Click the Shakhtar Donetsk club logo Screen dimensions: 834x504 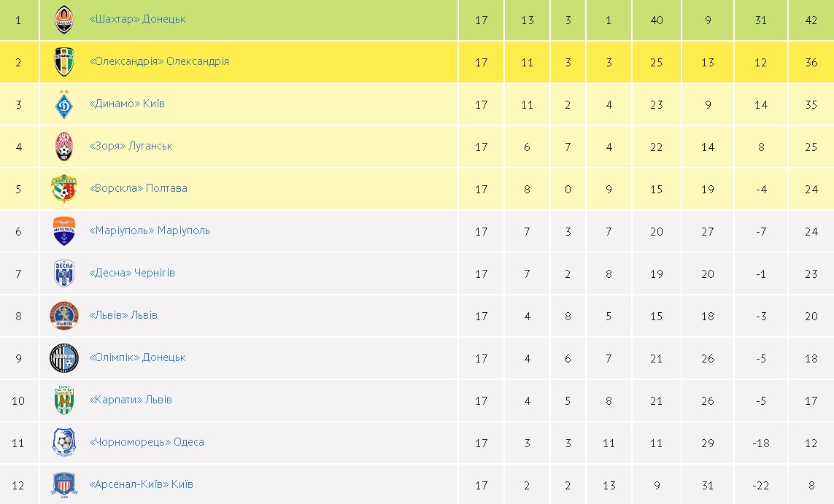pos(64,20)
